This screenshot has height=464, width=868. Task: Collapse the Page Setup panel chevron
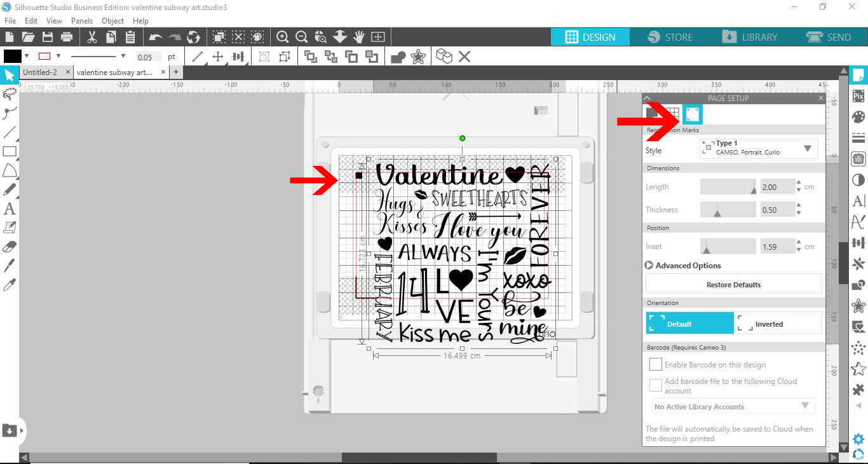pyautogui.click(x=647, y=99)
